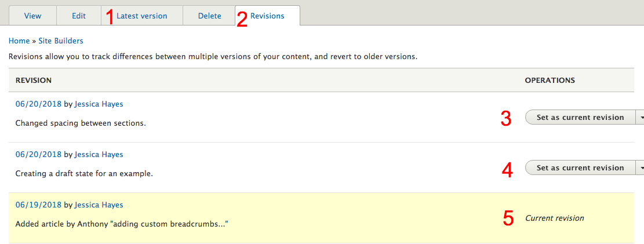Click Jessica Hayes on 'Creating a draft' revision
This screenshot has height=244, width=644.
point(99,154)
